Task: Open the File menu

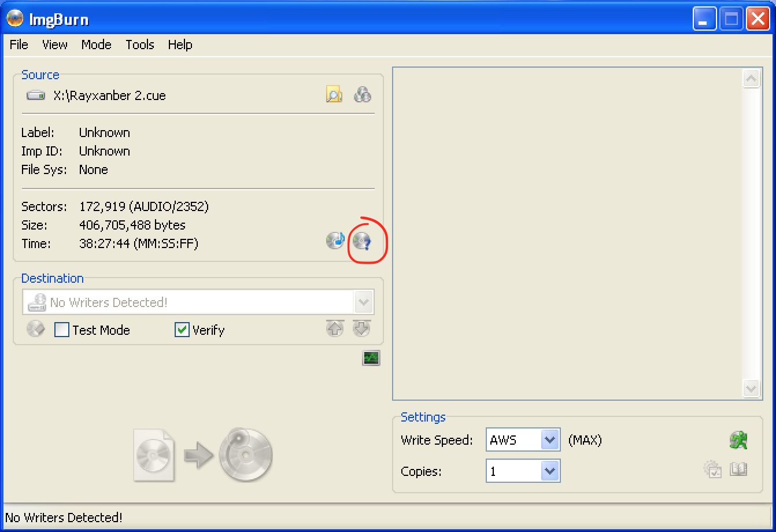Action: pyautogui.click(x=19, y=45)
